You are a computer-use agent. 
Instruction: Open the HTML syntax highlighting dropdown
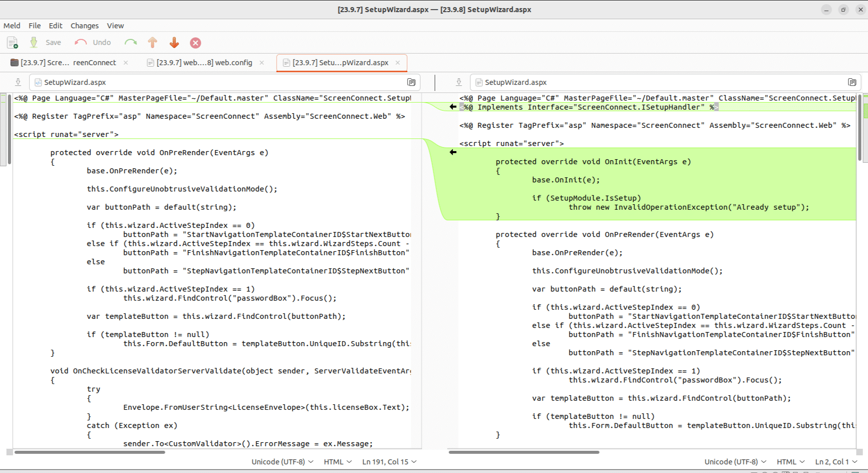click(337, 461)
